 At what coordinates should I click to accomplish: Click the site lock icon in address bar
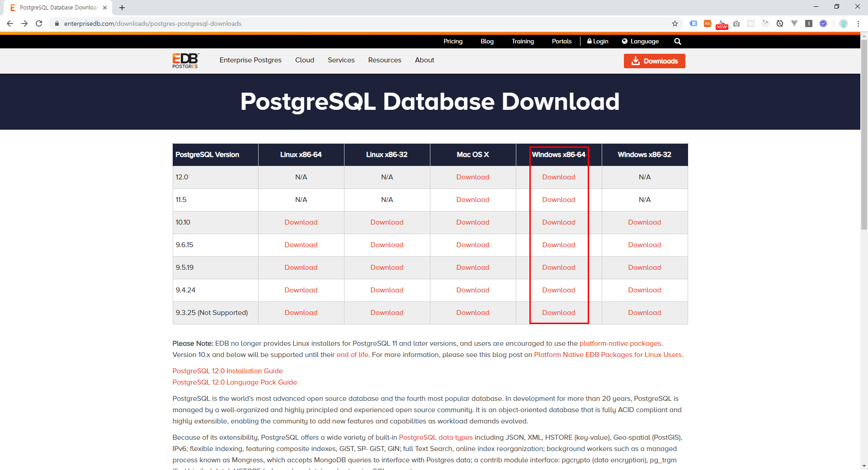[x=57, y=23]
